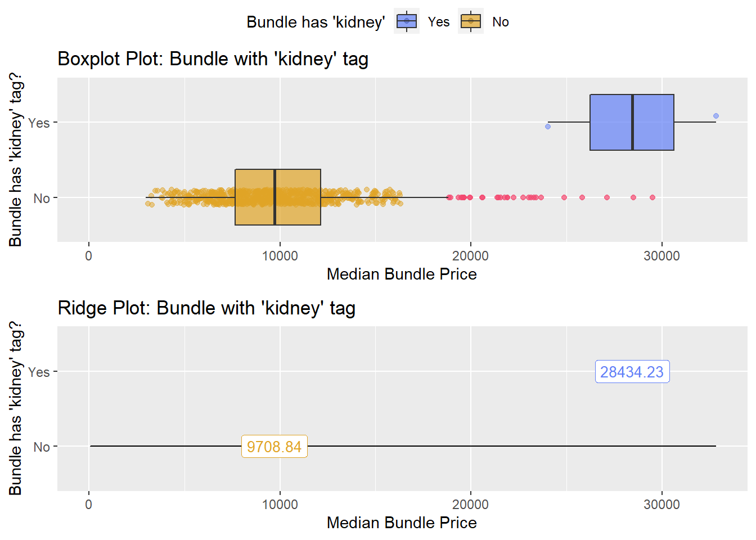Click the 10000 tick label in ridge plot
The image size is (756, 540).
pos(280,505)
